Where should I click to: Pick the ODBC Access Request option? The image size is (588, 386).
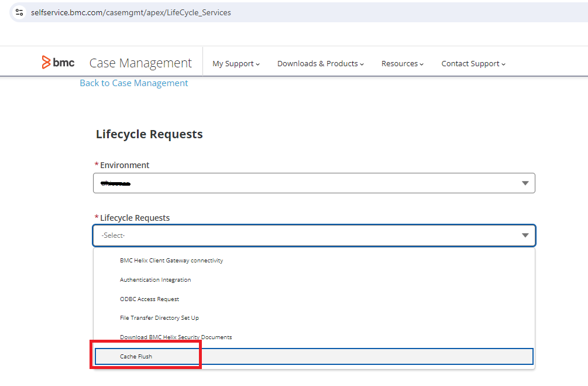coord(149,299)
